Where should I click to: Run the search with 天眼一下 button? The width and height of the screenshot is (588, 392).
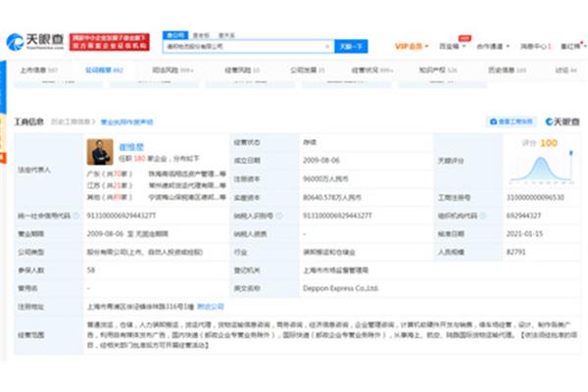tap(351, 46)
